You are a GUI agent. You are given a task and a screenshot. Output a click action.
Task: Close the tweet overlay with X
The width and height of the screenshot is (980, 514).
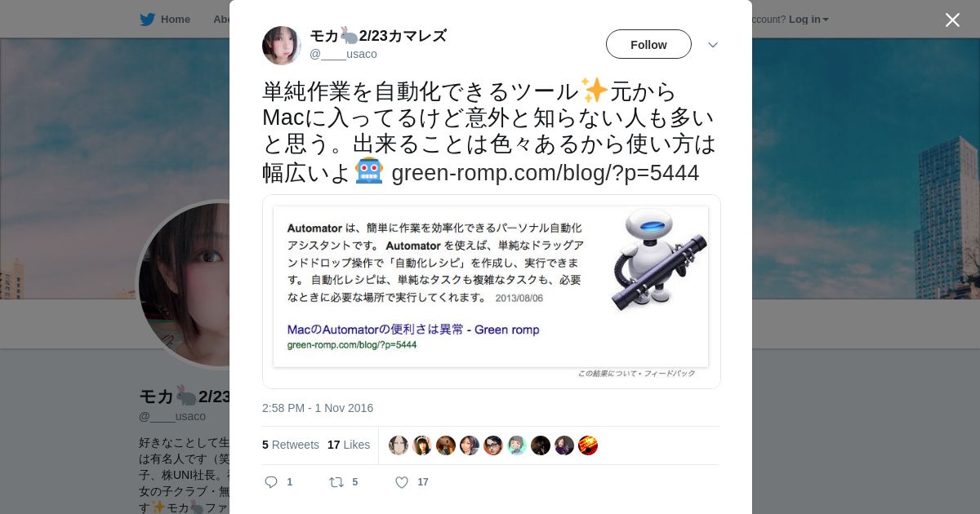pos(952,20)
